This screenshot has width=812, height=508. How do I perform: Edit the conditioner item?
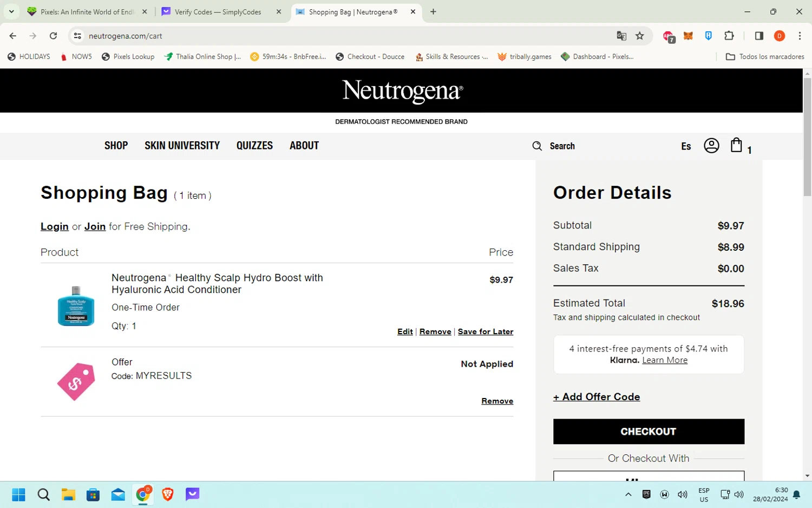pyautogui.click(x=405, y=331)
